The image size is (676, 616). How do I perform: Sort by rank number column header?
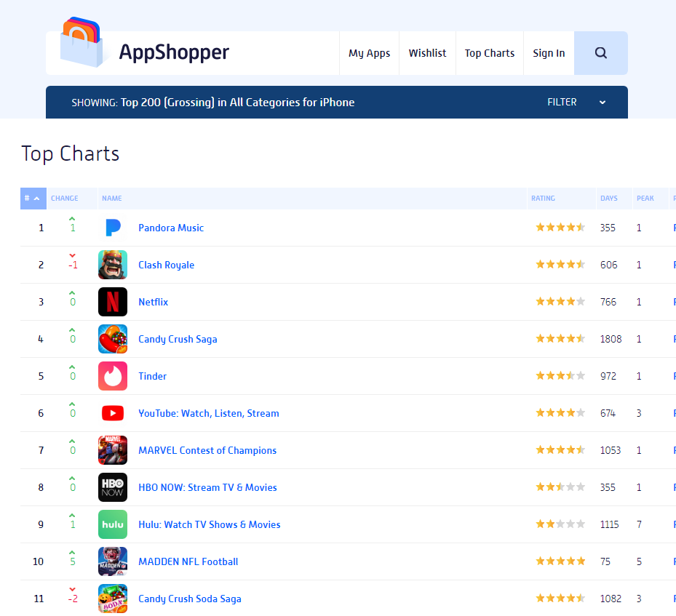click(32, 199)
